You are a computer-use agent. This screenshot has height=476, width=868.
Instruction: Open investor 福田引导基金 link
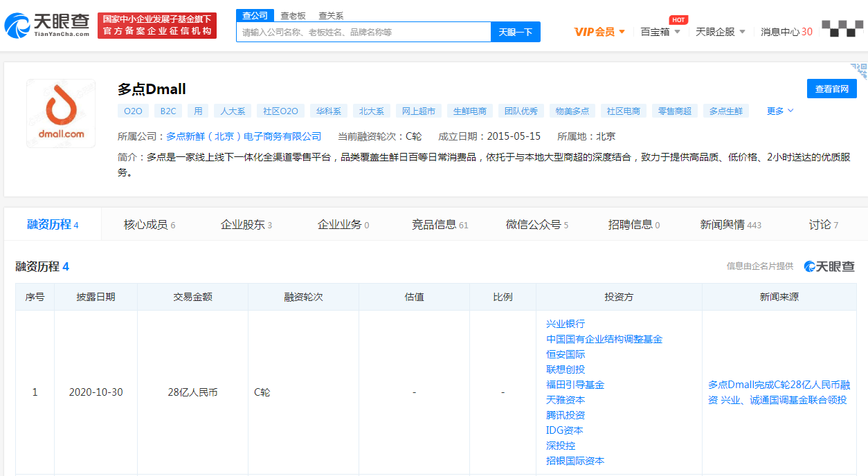click(x=575, y=385)
